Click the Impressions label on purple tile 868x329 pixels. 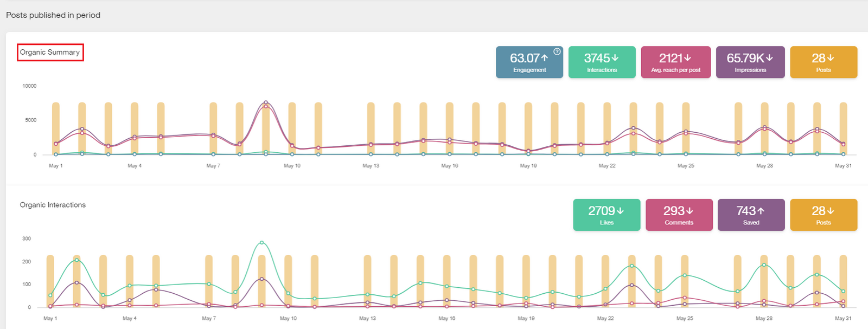(750, 70)
